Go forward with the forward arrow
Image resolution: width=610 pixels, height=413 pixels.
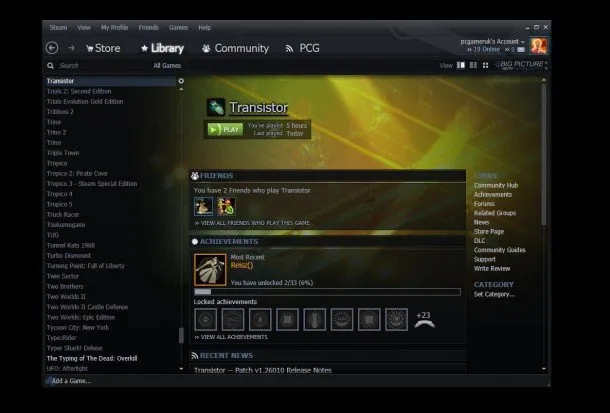(x=72, y=48)
